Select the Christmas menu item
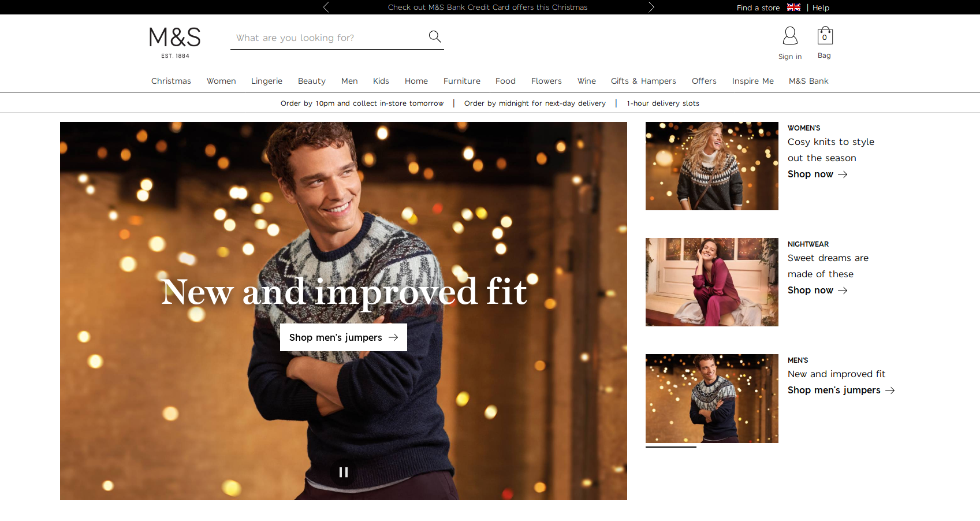980x521 pixels. (x=171, y=81)
